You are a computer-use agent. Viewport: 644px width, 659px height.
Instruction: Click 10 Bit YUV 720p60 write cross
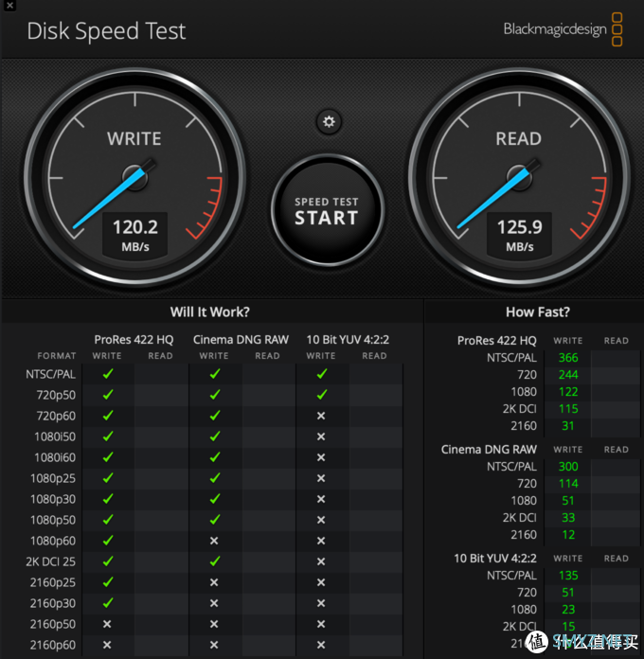click(321, 416)
